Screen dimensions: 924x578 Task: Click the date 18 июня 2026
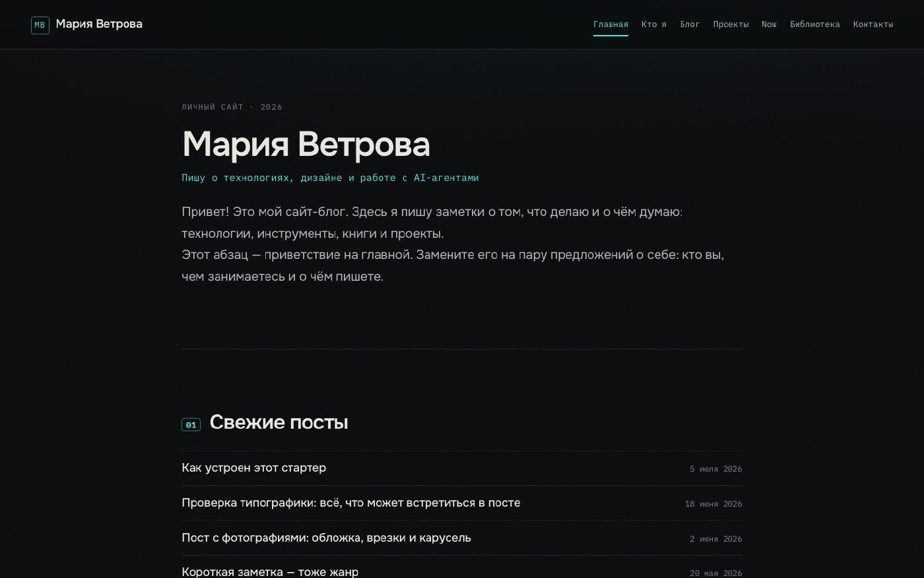click(x=713, y=504)
